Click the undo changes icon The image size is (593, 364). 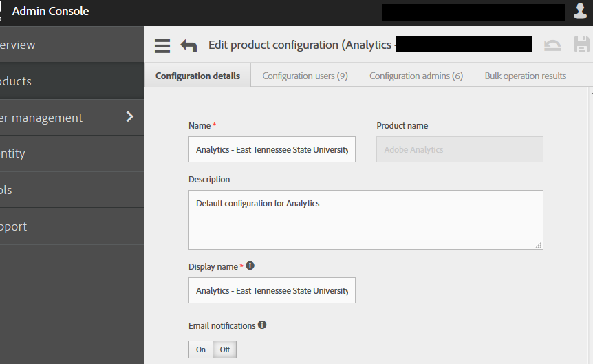pos(552,45)
